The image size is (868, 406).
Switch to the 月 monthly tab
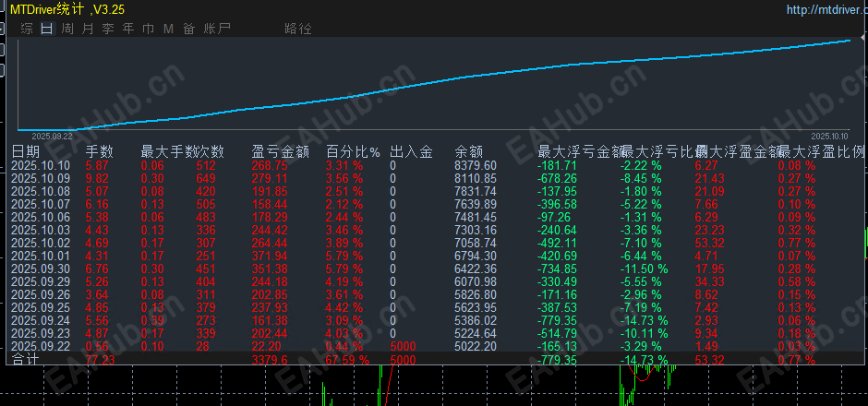coord(88,29)
